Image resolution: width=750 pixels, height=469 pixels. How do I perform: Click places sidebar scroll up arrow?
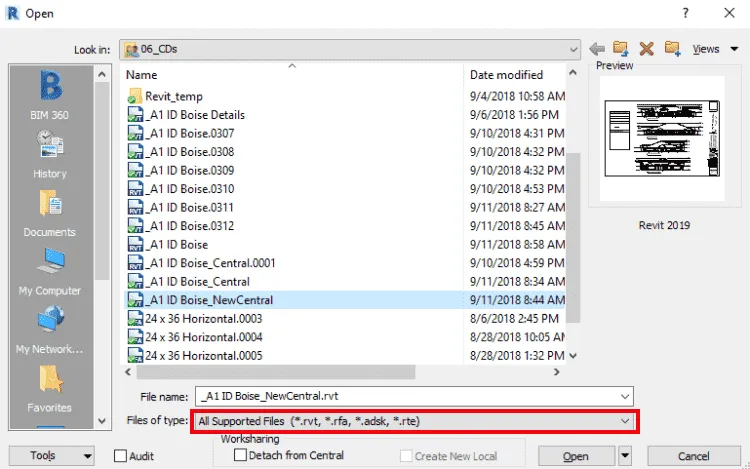coord(101,75)
